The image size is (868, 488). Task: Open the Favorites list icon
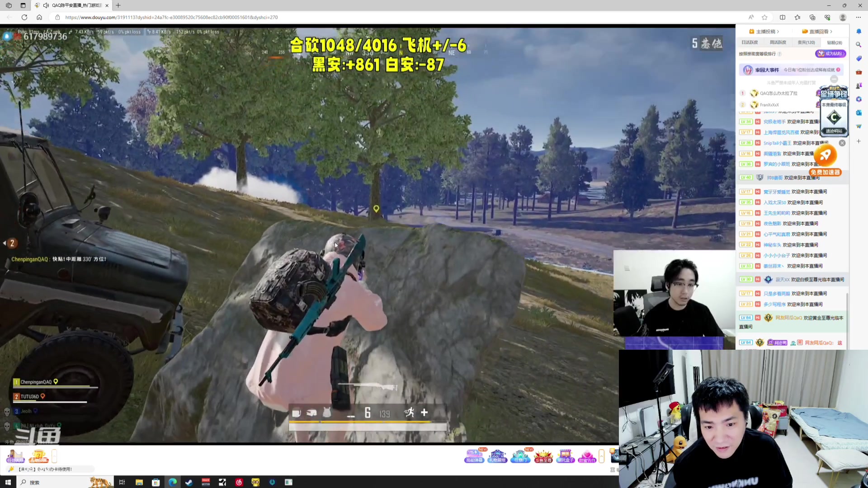point(797,17)
